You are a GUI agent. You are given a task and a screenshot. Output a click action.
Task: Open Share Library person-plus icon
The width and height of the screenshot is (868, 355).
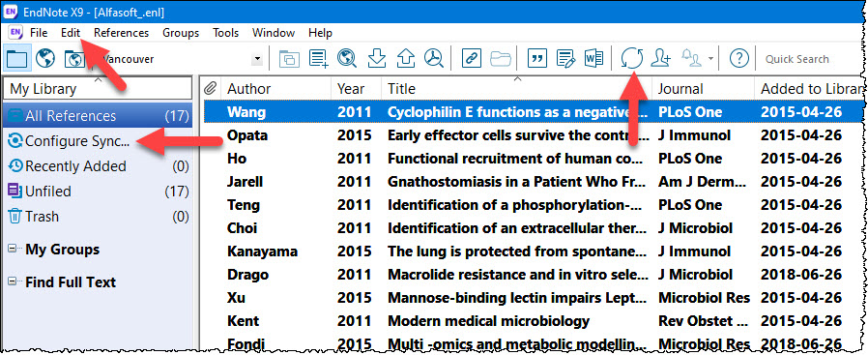[x=661, y=58]
